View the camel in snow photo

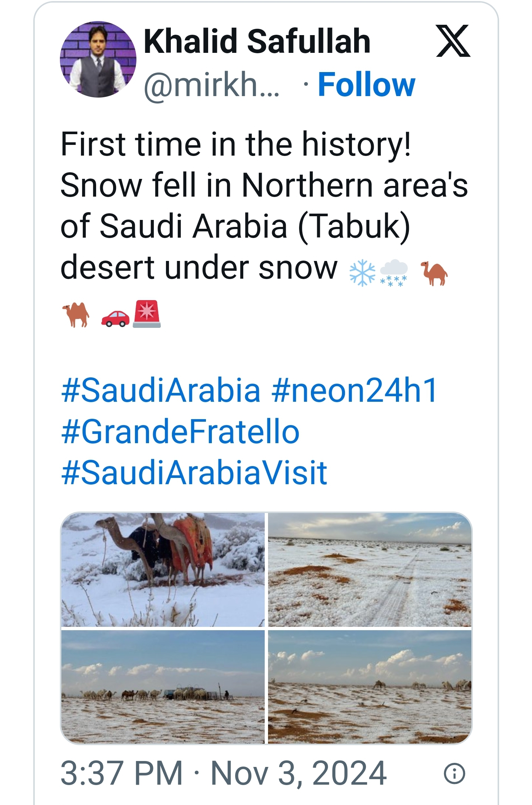[163, 570]
